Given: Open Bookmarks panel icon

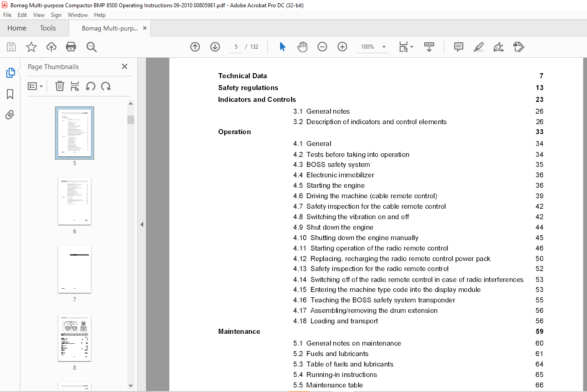Looking at the screenshot, I should 10,94.
